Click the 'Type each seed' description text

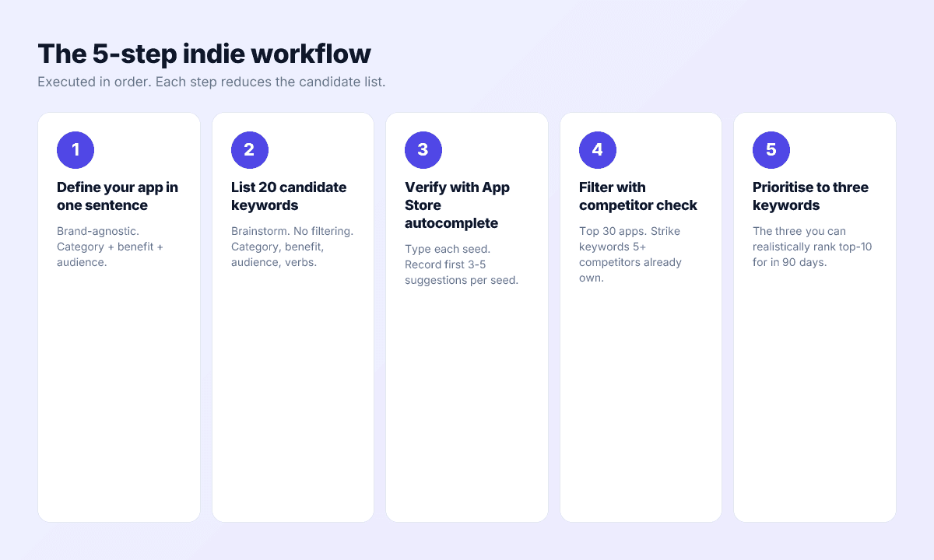point(448,249)
